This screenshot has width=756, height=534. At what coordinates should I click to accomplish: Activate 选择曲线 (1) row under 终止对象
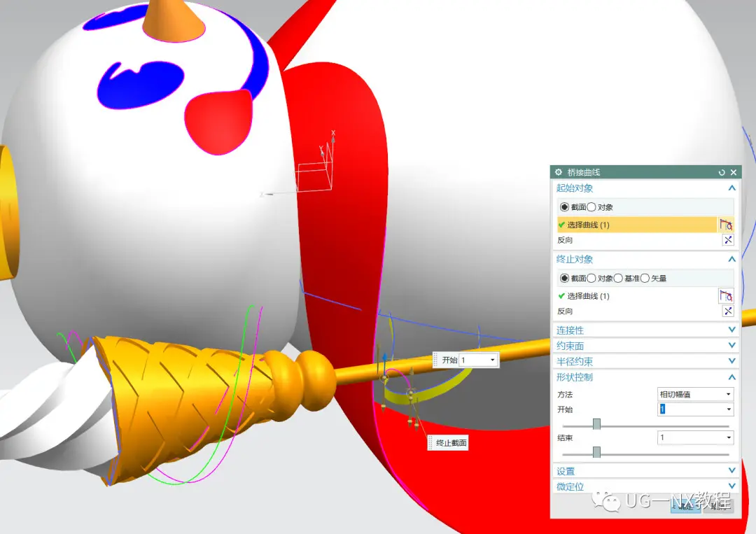[636, 296]
